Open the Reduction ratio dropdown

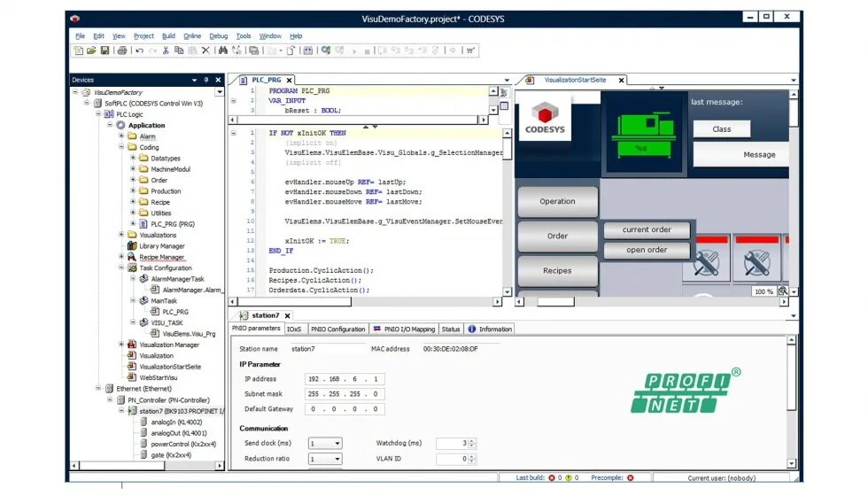coord(337,459)
